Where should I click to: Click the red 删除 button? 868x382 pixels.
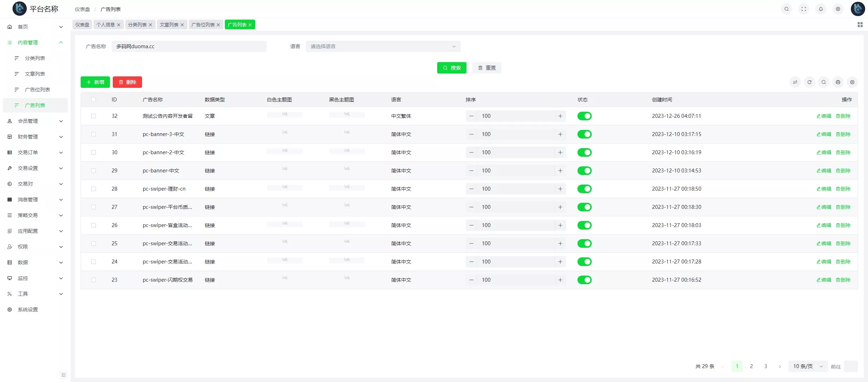click(x=127, y=82)
